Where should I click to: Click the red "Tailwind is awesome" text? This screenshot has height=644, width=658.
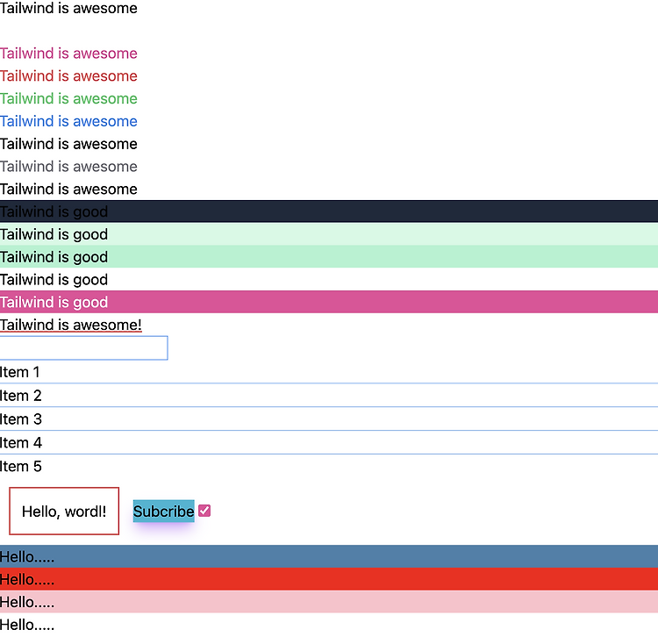(68, 76)
